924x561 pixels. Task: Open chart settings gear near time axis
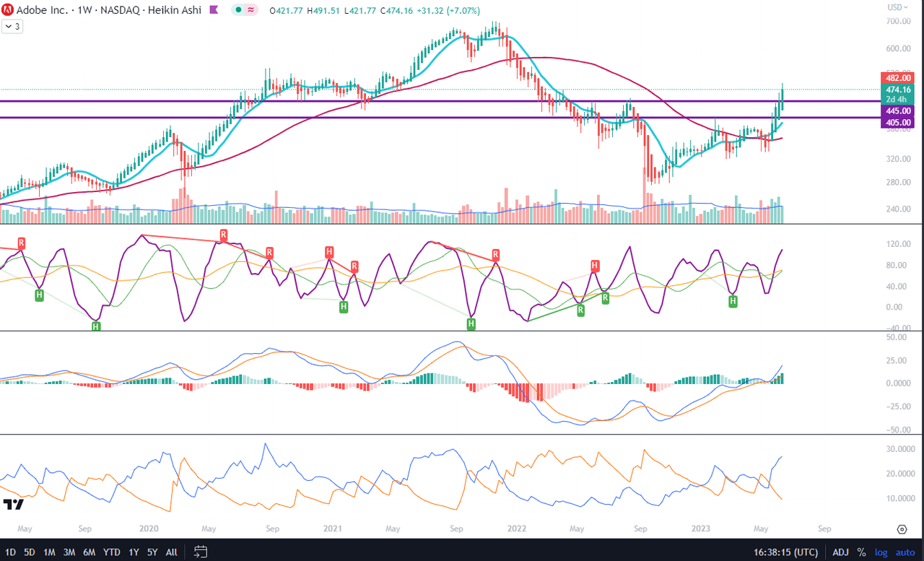[902, 529]
